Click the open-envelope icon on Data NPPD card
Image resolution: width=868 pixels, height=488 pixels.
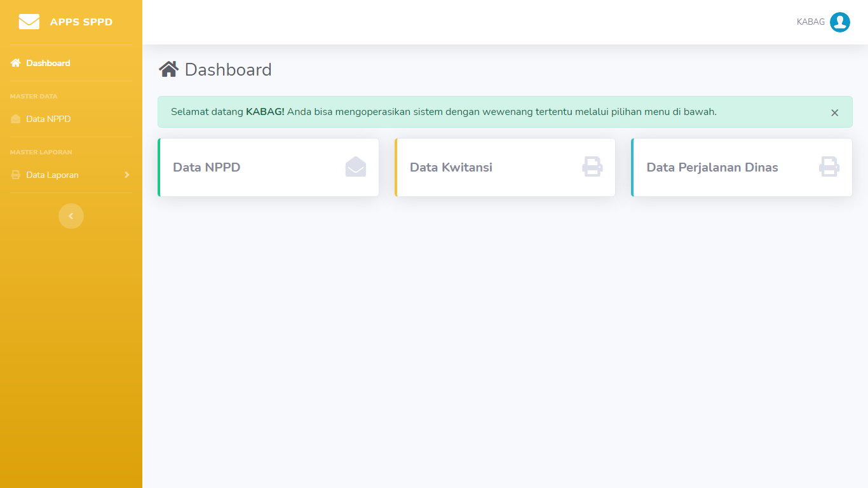[356, 166]
